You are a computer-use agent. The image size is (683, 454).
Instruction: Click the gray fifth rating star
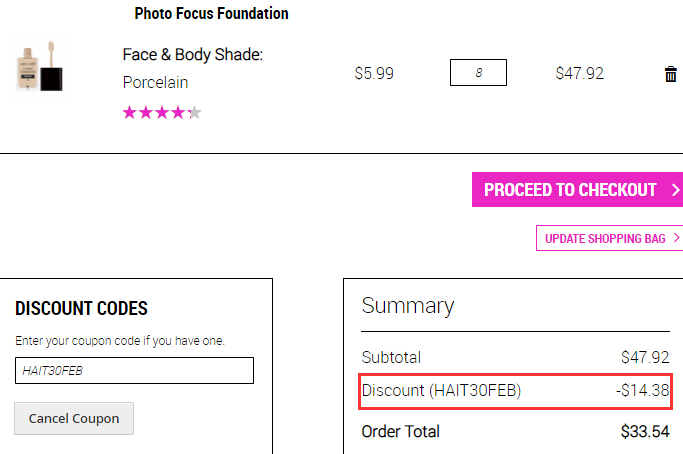point(195,112)
